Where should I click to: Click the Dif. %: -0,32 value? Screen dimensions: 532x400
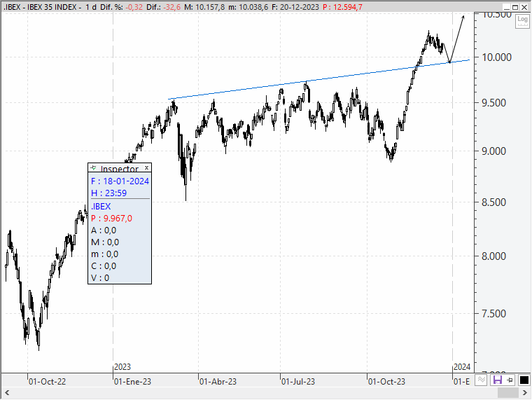(x=122, y=7)
